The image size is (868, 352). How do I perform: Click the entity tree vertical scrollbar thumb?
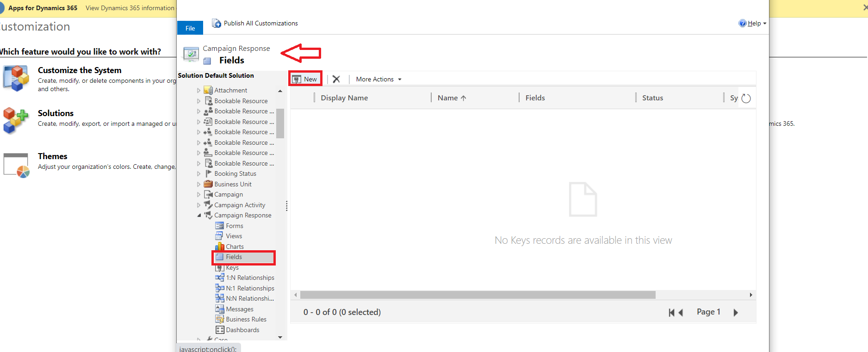click(x=280, y=123)
